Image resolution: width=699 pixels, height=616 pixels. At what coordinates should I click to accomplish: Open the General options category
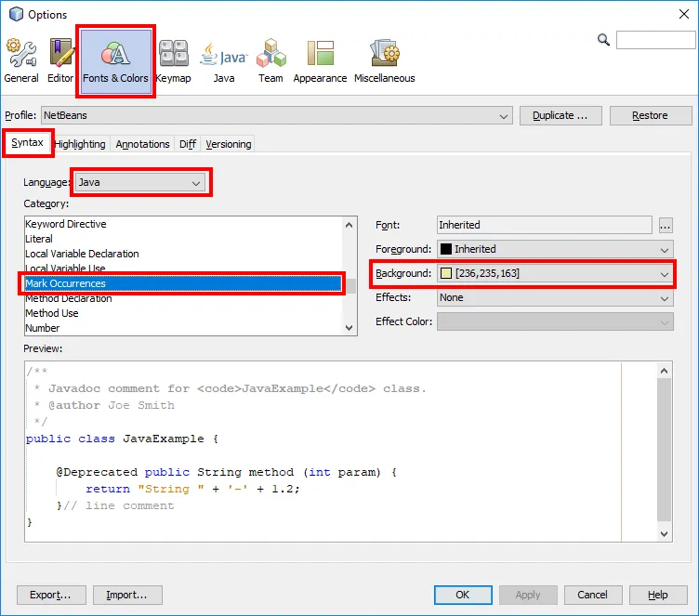(x=21, y=61)
